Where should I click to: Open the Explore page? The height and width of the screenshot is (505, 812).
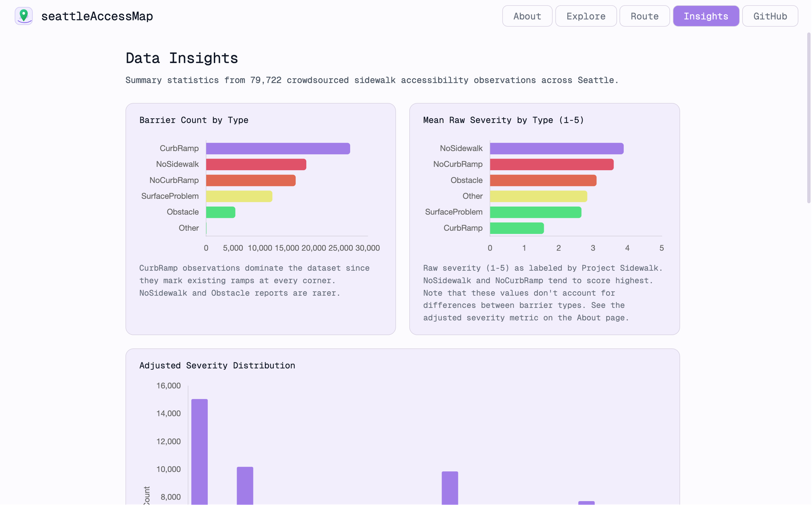click(x=586, y=16)
